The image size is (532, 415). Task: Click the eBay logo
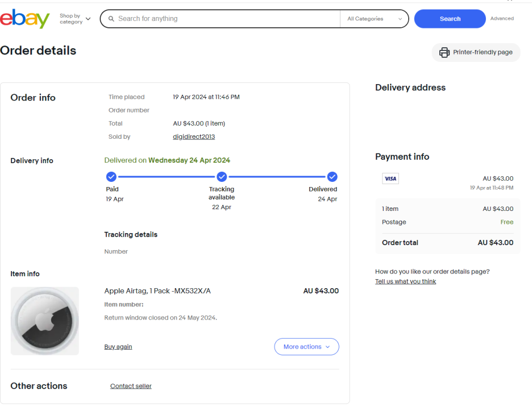[x=25, y=19]
